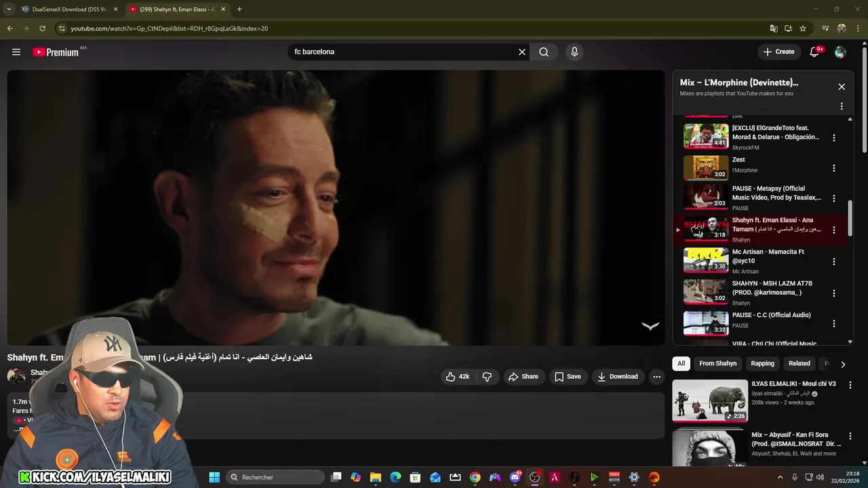
Task: Click the Windows taskbar Rechercher search box
Action: (x=275, y=477)
